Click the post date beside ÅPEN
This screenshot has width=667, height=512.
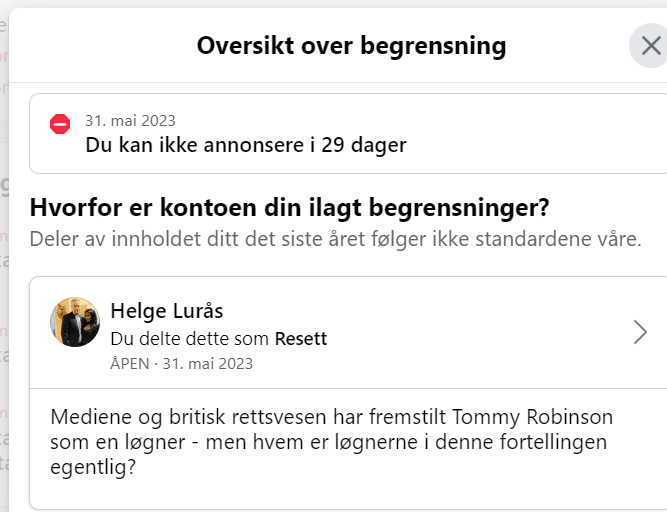click(x=208, y=364)
